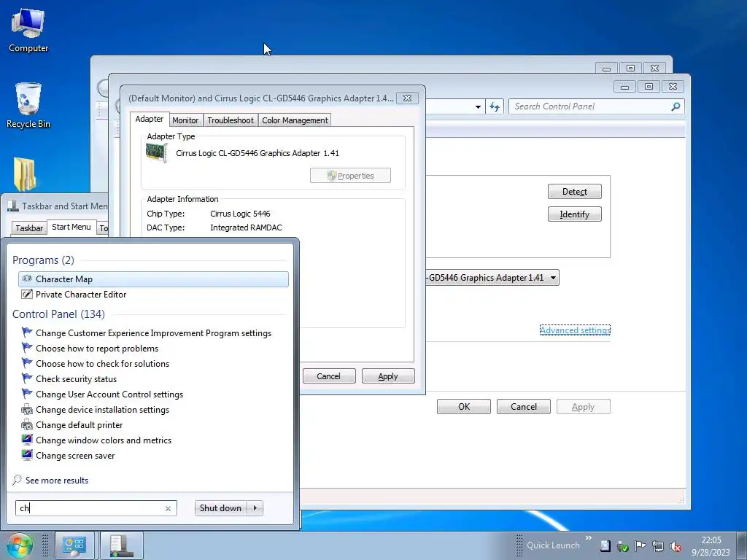Screen dimensions: 747x560
Task: Click the magnifier beside See more results
Action: [x=17, y=480]
